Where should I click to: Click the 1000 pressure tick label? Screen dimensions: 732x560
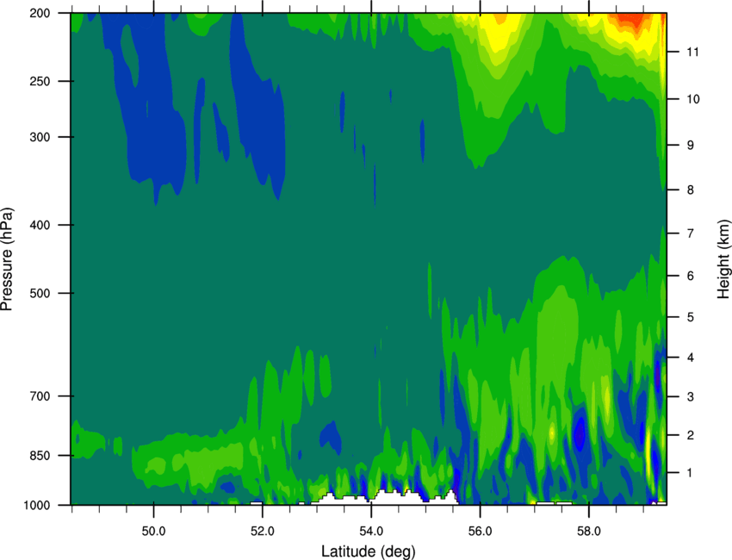(x=37, y=506)
